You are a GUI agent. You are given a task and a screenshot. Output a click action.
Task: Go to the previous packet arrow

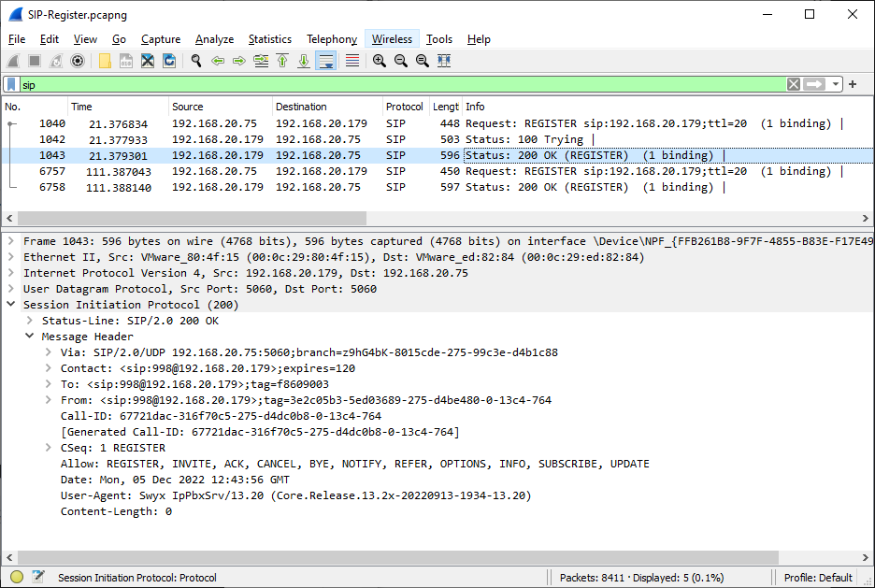tap(218, 60)
